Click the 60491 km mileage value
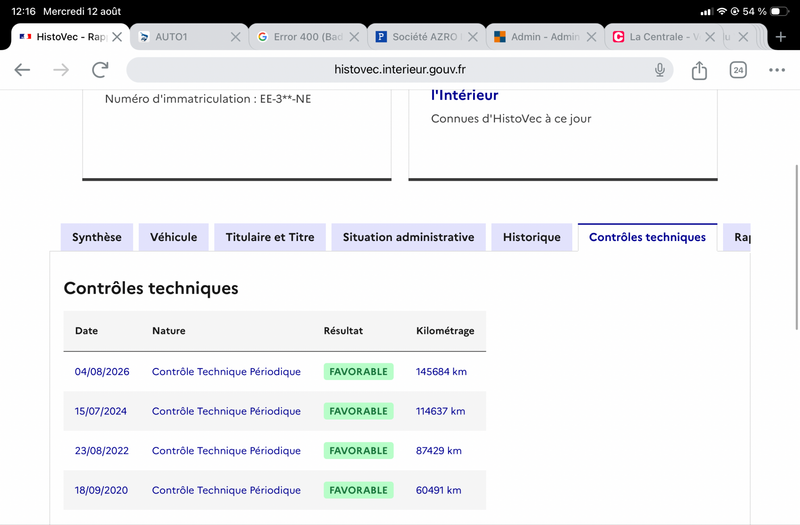 pos(438,490)
